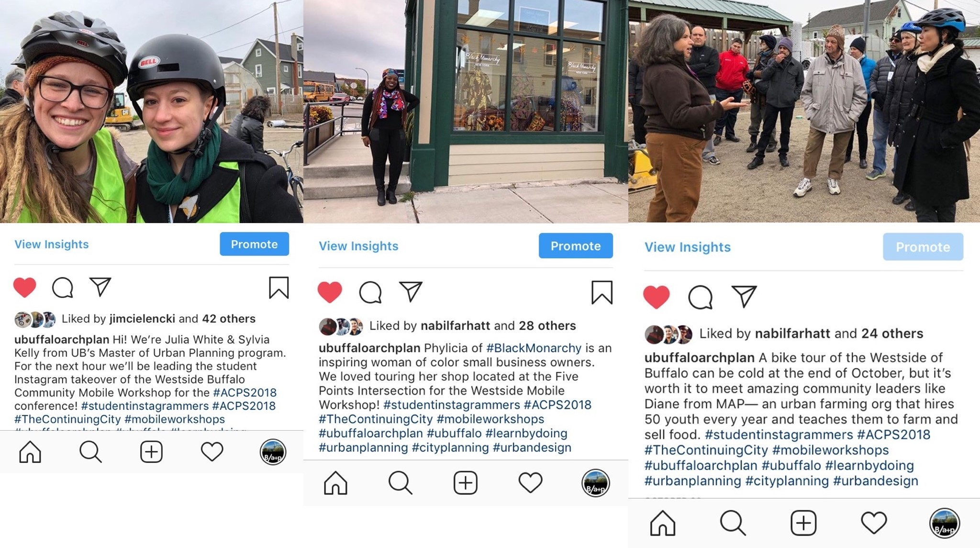Save the Phylicia BlackMonarchy post with bookmark
This screenshot has width=980, height=548.
coord(601,292)
